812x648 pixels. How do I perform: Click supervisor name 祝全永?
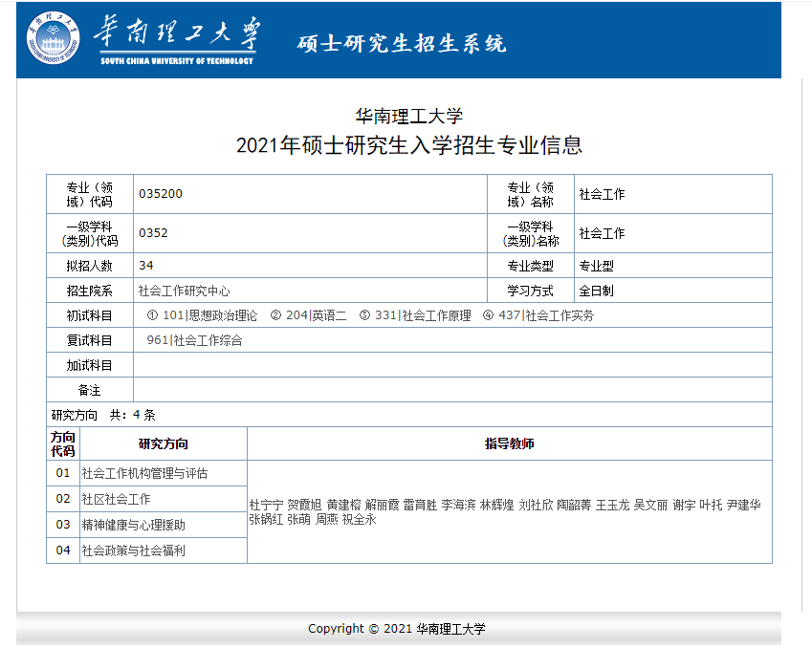pyautogui.click(x=359, y=519)
